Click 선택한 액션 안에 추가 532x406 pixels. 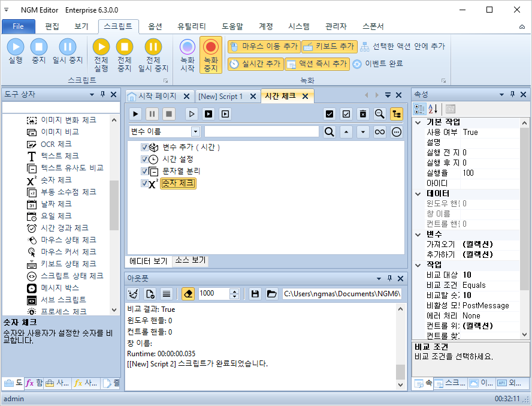403,47
